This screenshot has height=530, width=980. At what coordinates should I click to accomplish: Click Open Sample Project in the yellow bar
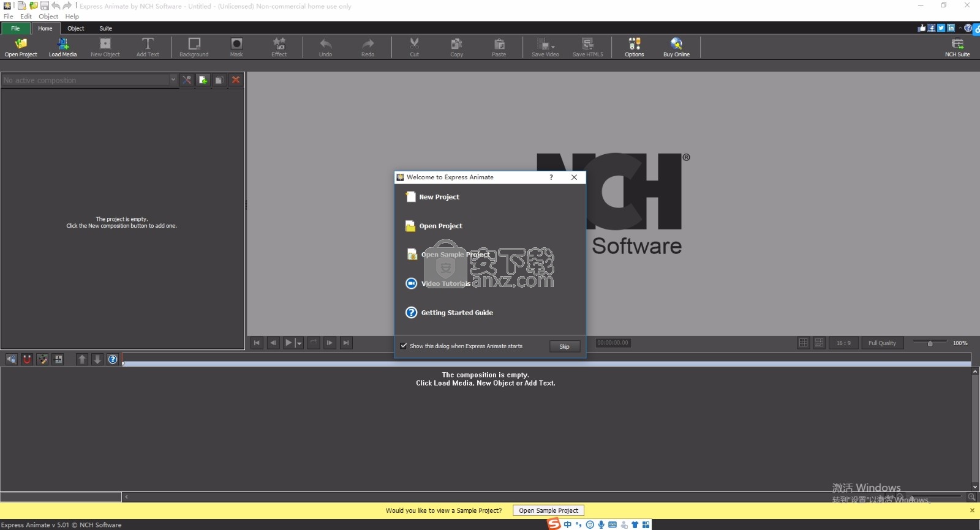(548, 510)
